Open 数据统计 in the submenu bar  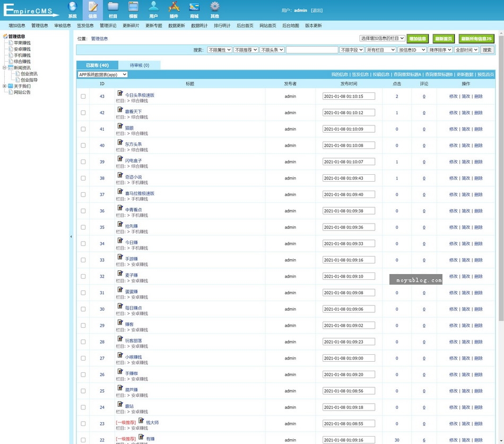tap(199, 25)
